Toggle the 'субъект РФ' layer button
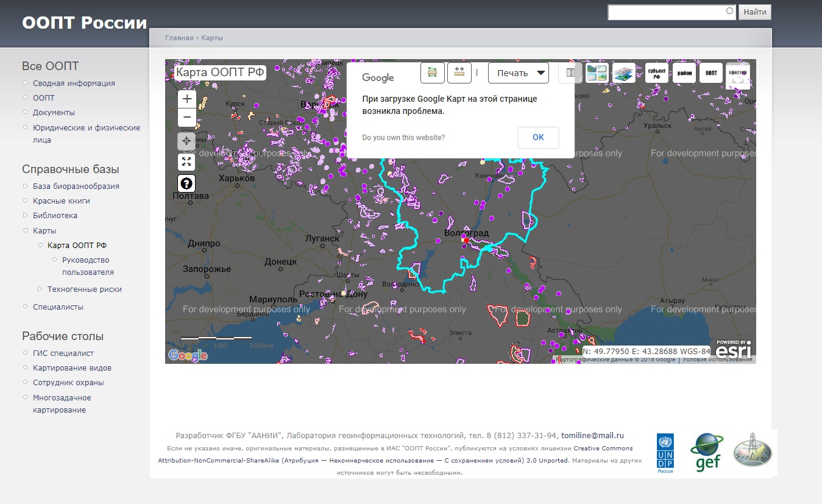Screen dimensions: 822x504 [x=657, y=73]
